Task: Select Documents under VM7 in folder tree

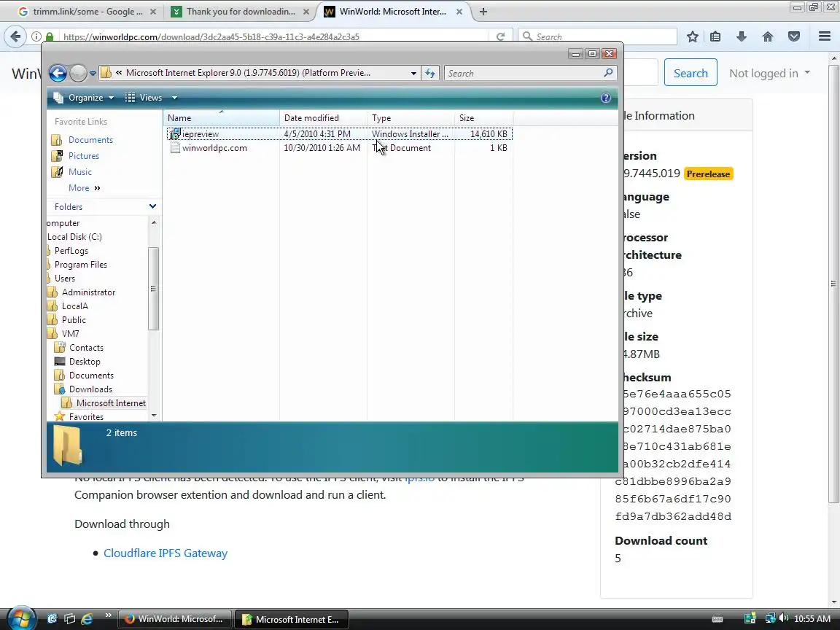Action: [x=91, y=376]
